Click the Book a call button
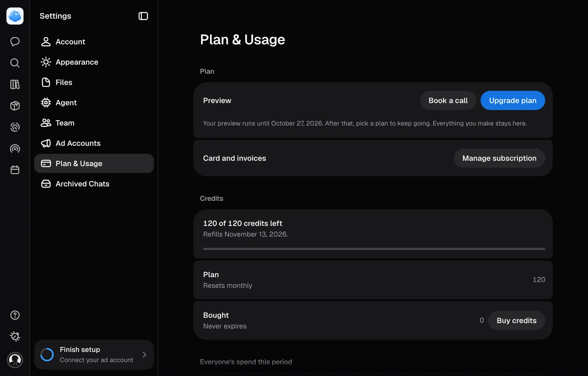 448,101
